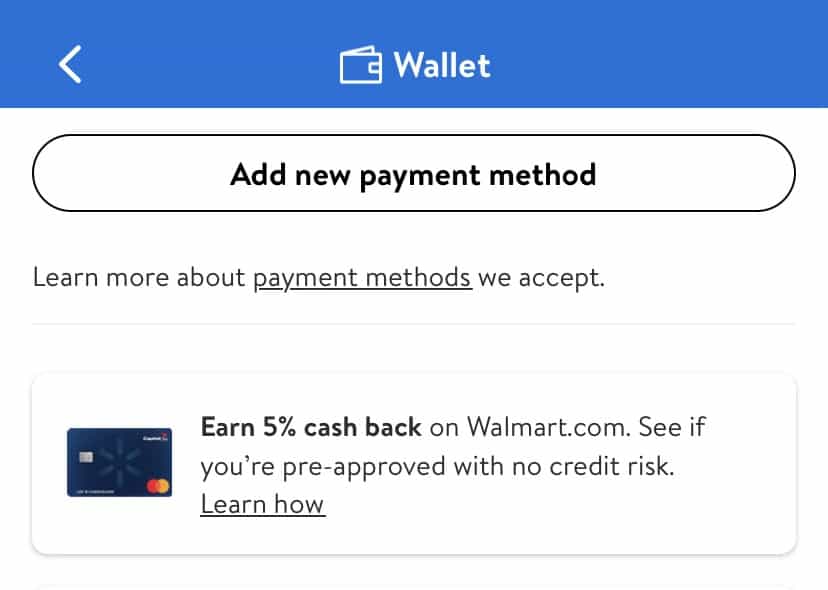Viewport: 828px width, 590px height.
Task: Open the Learn how link
Action: coord(262,504)
